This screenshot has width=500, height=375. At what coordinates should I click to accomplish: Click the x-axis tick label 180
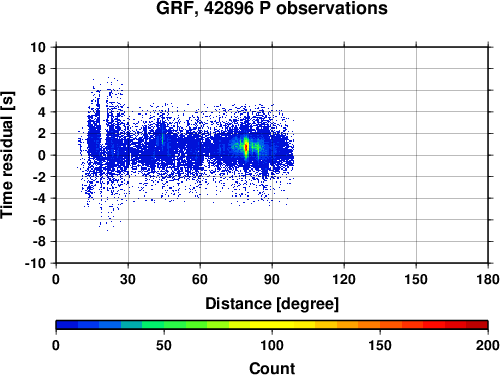coord(488,279)
